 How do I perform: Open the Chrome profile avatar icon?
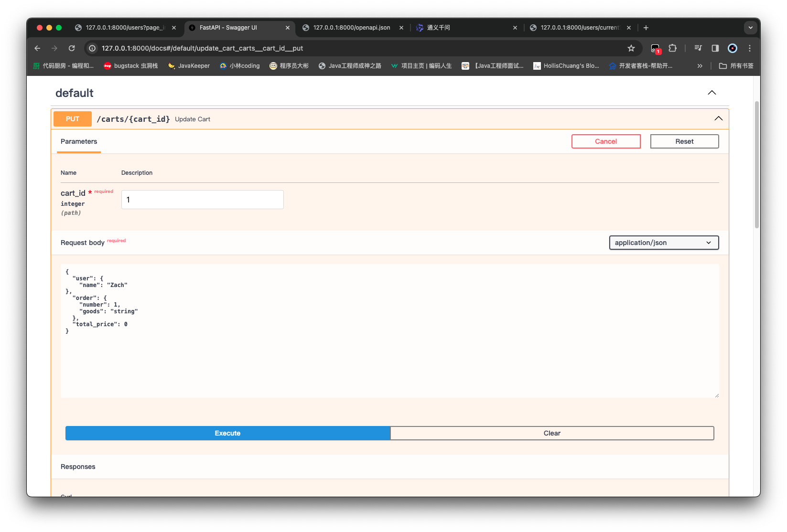pyautogui.click(x=733, y=48)
